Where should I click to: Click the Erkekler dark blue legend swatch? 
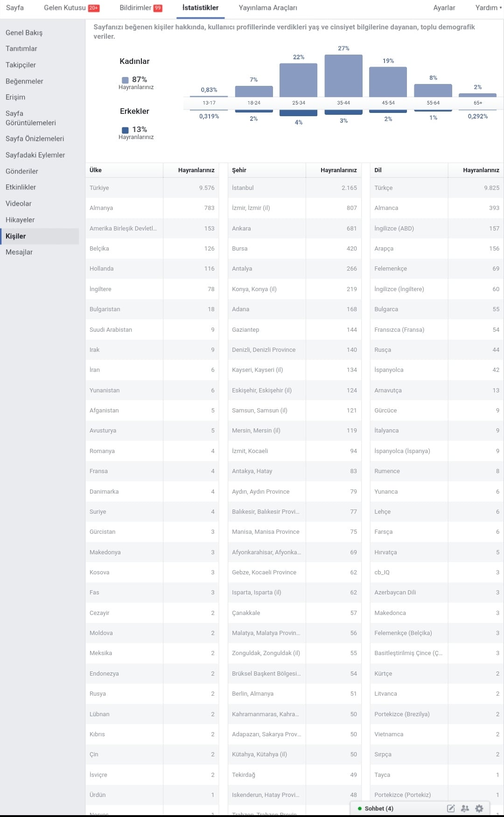coord(125,130)
